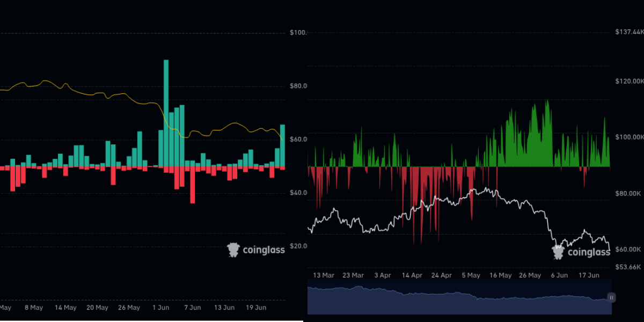Image resolution: width=644 pixels, height=322 pixels.
Task: Click the '$80.00K' price axis value
Action: coord(629,193)
